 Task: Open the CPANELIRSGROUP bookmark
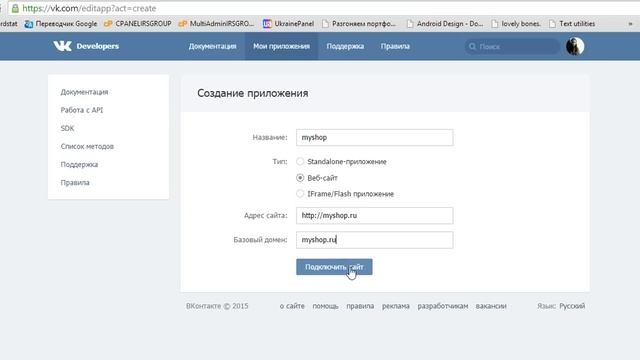coord(138,24)
